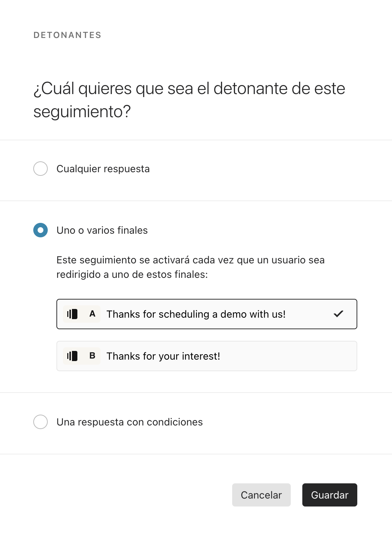Screen dimensions: 392x534
Task: Click the Guardar button
Action: (x=330, y=495)
